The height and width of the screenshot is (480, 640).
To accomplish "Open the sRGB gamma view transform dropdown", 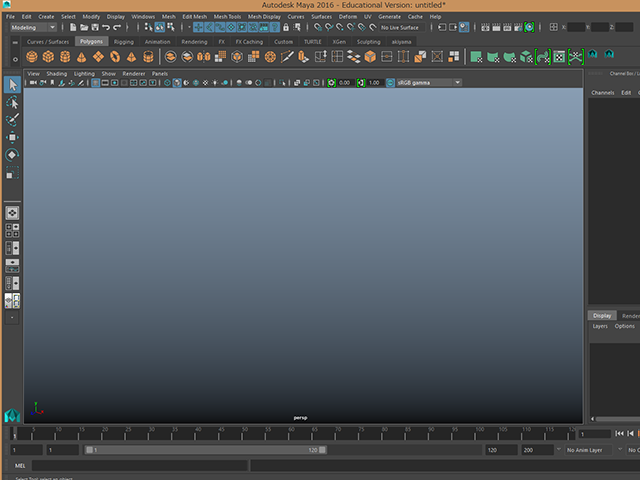I will point(429,83).
